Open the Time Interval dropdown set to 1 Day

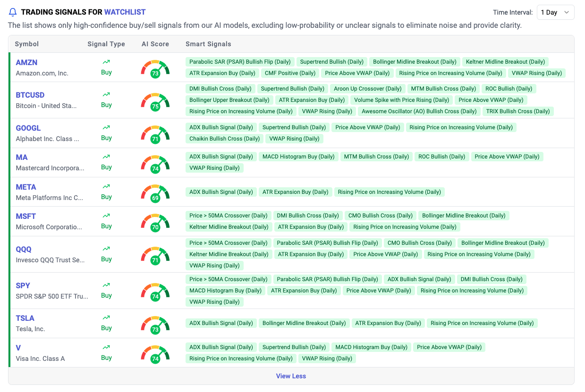555,12
